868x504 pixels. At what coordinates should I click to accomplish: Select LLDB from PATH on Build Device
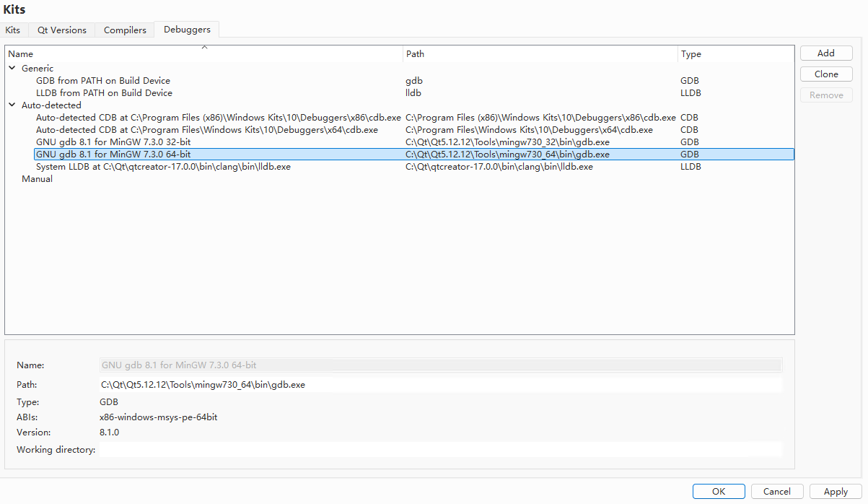click(104, 93)
